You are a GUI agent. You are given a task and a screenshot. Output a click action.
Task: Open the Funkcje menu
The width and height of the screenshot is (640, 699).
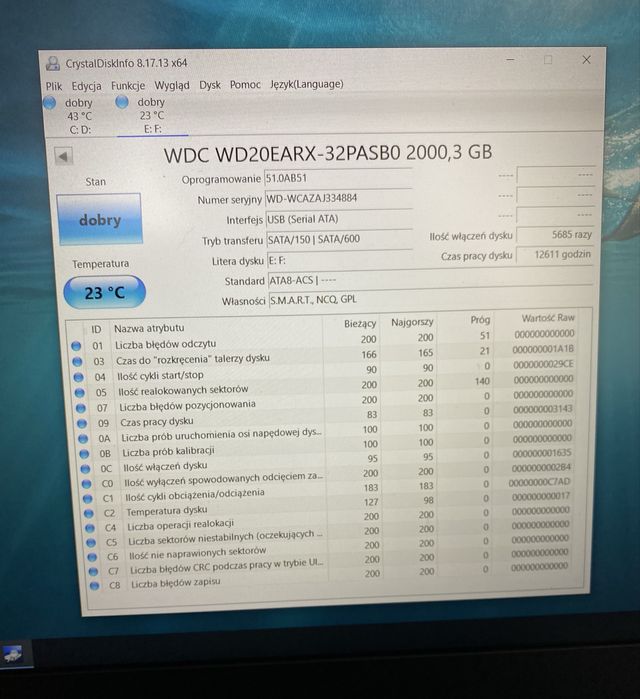pos(128,85)
